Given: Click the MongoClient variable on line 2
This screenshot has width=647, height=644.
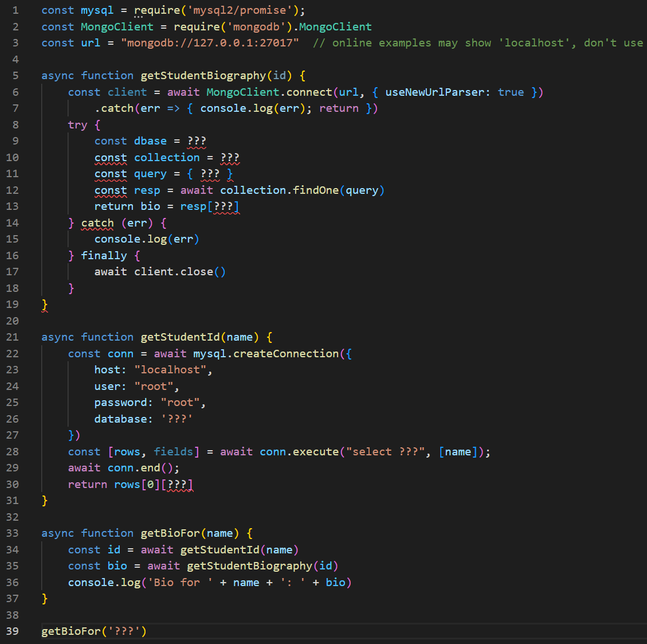Looking at the screenshot, I should (116, 26).
